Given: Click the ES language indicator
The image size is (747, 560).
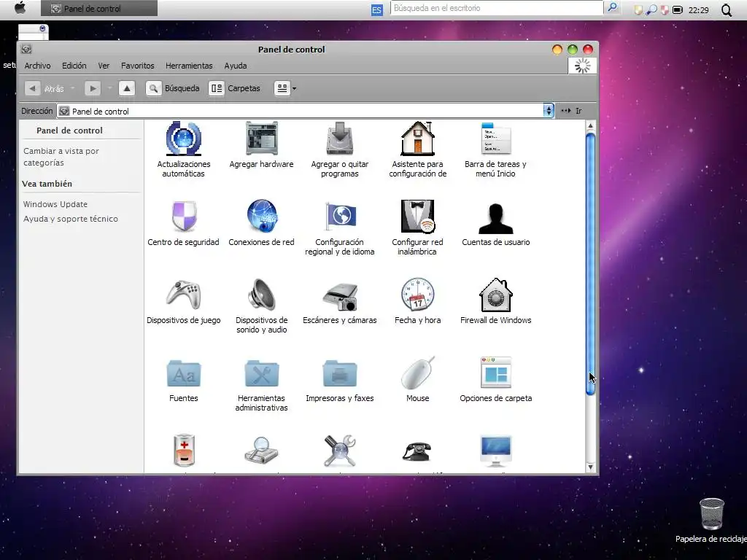Looking at the screenshot, I should [376, 9].
